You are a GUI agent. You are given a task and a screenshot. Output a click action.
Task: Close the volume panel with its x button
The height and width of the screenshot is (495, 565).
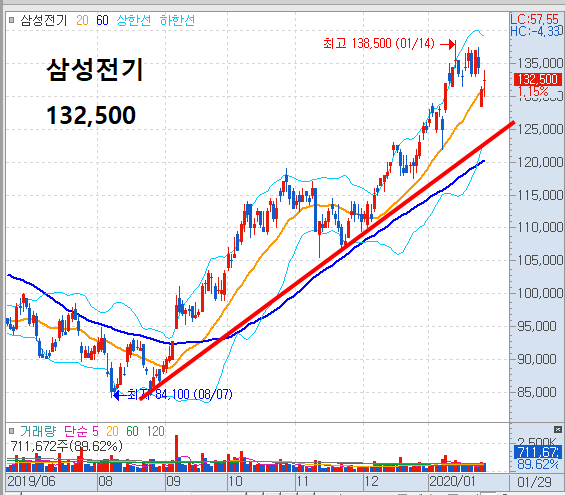558,429
